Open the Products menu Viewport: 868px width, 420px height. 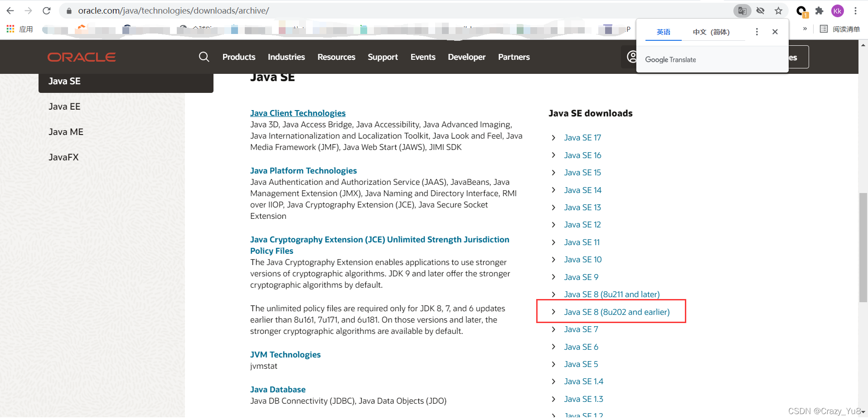(x=239, y=57)
